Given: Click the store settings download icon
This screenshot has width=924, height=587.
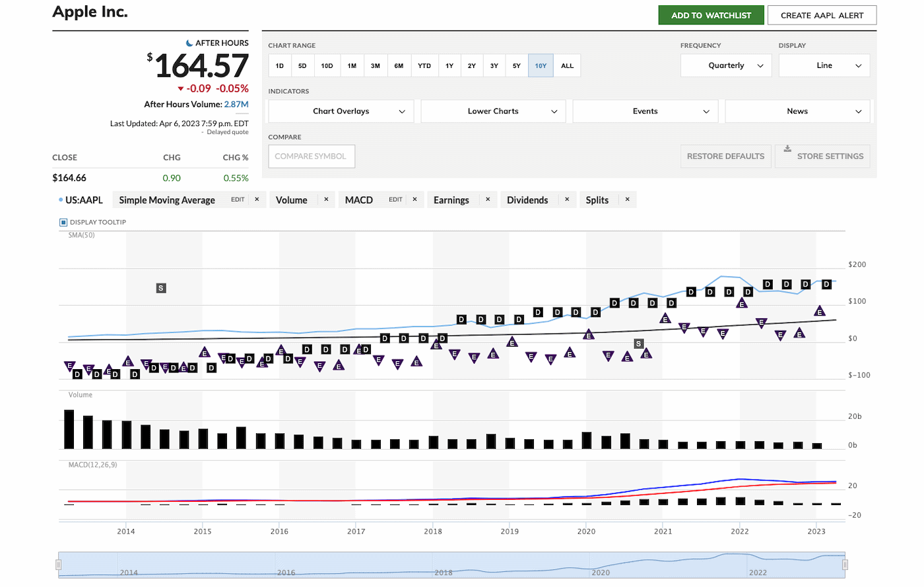Looking at the screenshot, I should pyautogui.click(x=787, y=149).
